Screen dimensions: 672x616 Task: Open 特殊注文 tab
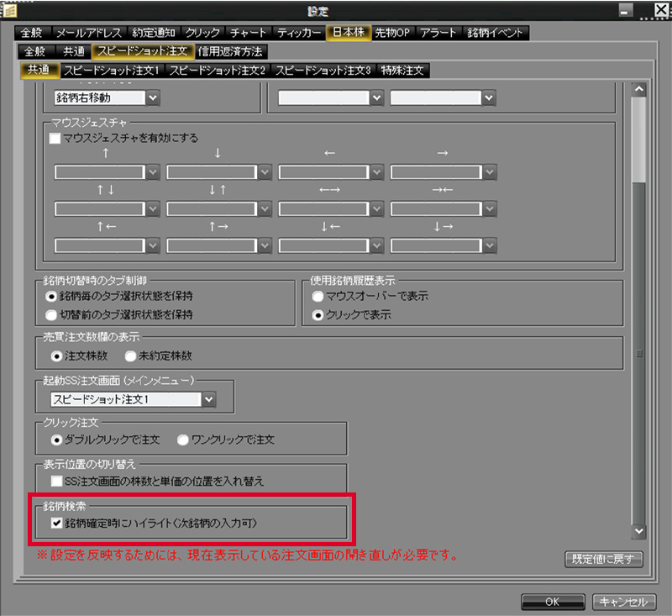tap(402, 71)
